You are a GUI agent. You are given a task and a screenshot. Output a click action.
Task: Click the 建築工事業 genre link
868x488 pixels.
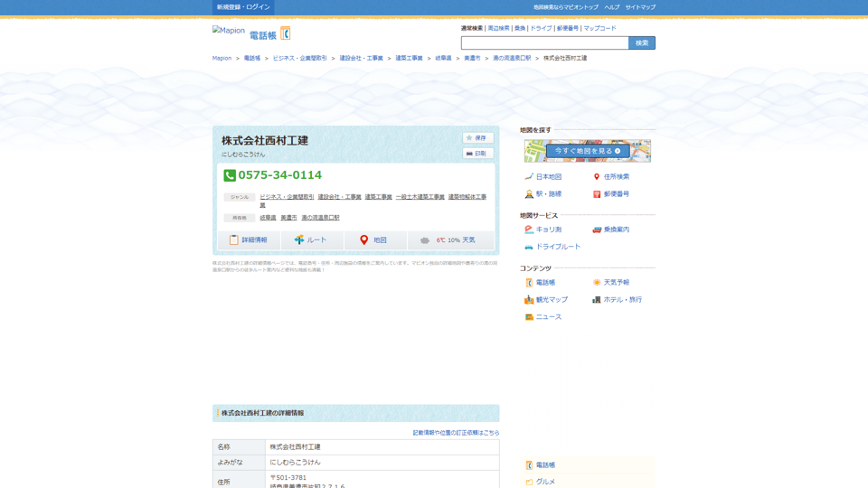(x=378, y=197)
